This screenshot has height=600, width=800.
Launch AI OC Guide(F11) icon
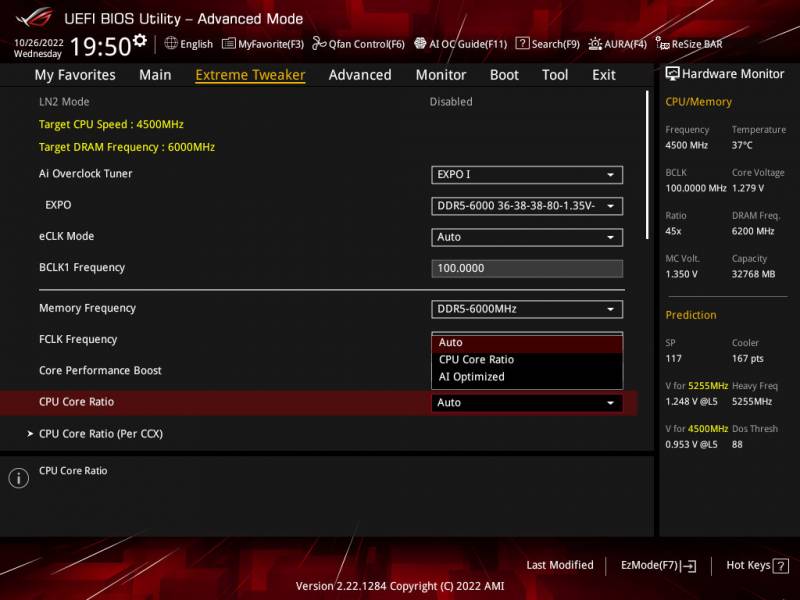pos(420,43)
